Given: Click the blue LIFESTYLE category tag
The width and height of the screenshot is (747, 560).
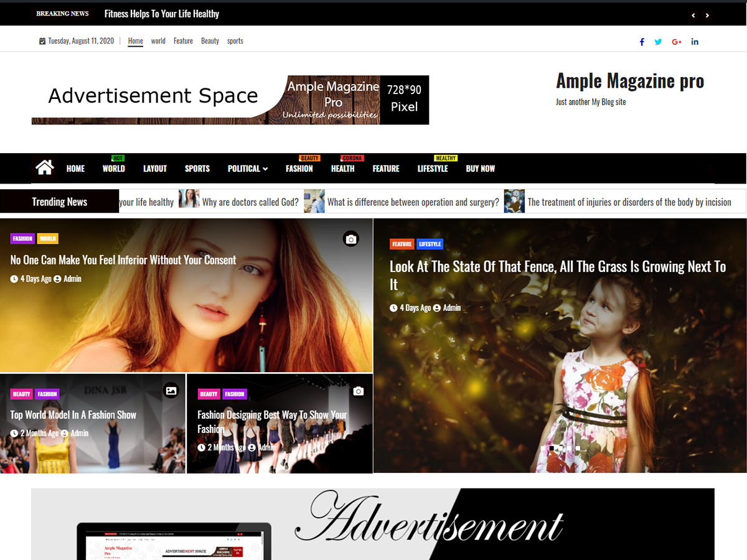Looking at the screenshot, I should 430,244.
